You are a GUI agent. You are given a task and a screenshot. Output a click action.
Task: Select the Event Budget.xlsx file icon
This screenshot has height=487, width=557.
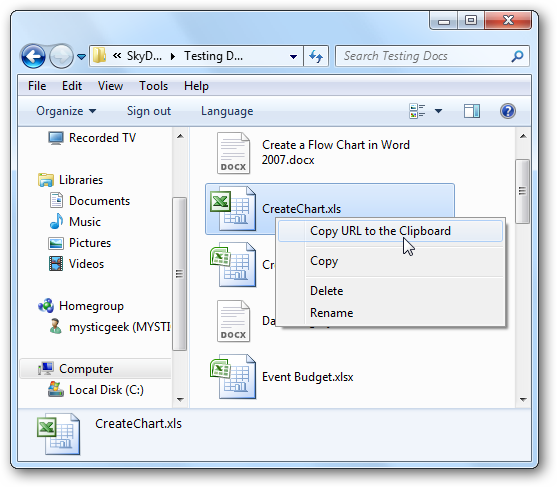point(233,377)
